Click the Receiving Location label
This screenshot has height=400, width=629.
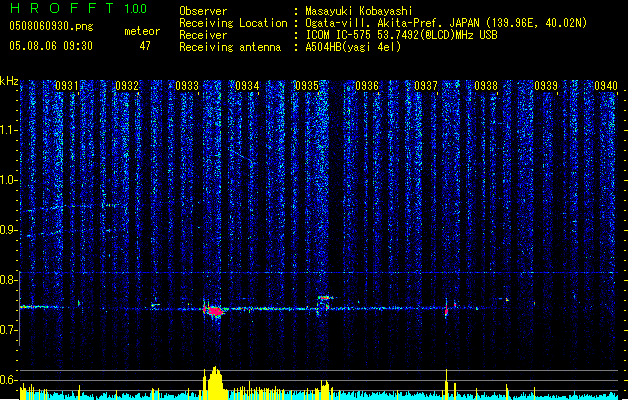pos(233,23)
